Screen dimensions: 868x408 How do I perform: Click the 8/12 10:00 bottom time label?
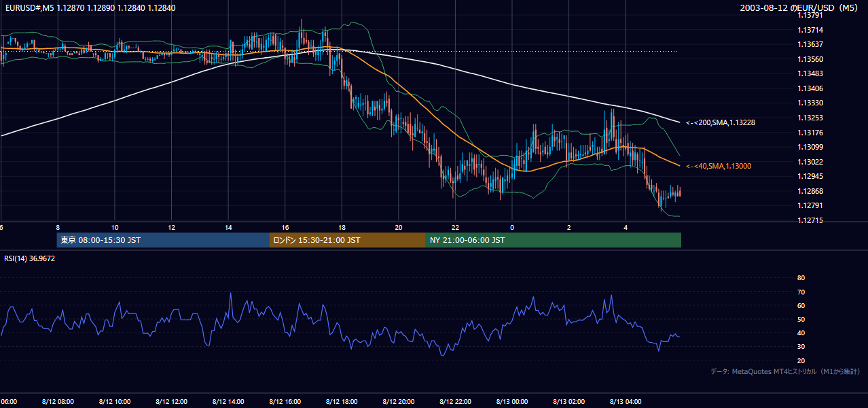point(115,401)
